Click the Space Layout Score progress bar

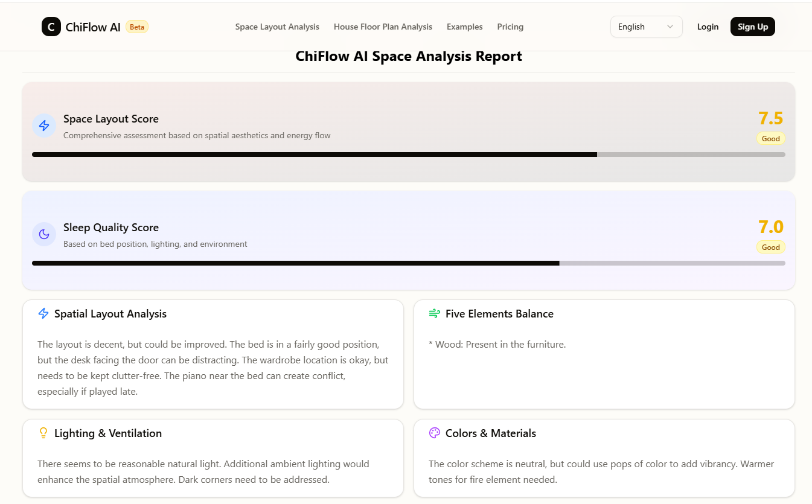(409, 155)
